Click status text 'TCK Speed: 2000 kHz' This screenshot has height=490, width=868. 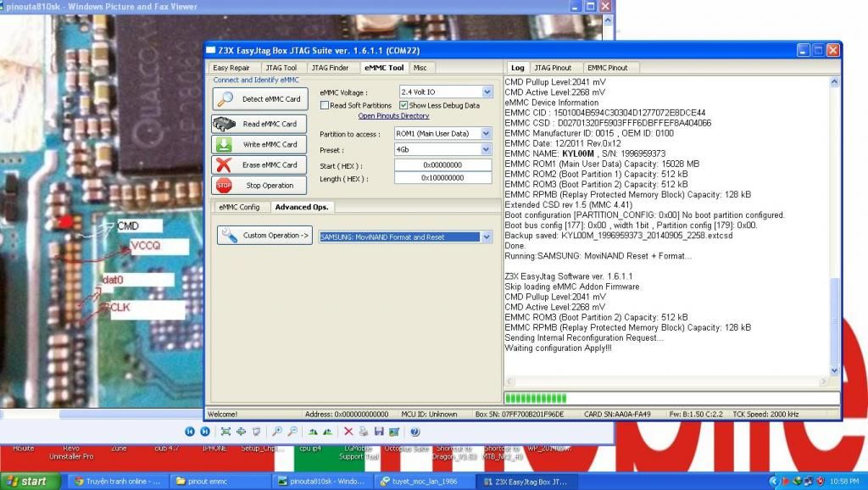pyautogui.click(x=765, y=415)
